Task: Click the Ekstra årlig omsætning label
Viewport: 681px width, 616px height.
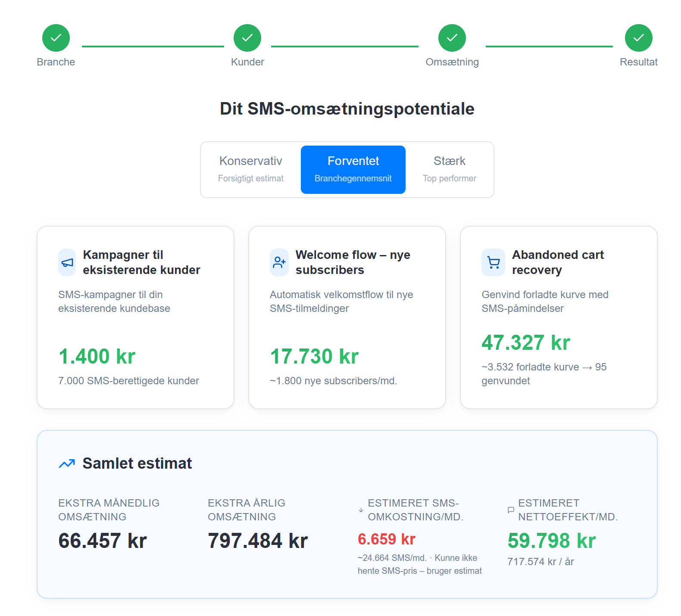Action: coord(247,510)
